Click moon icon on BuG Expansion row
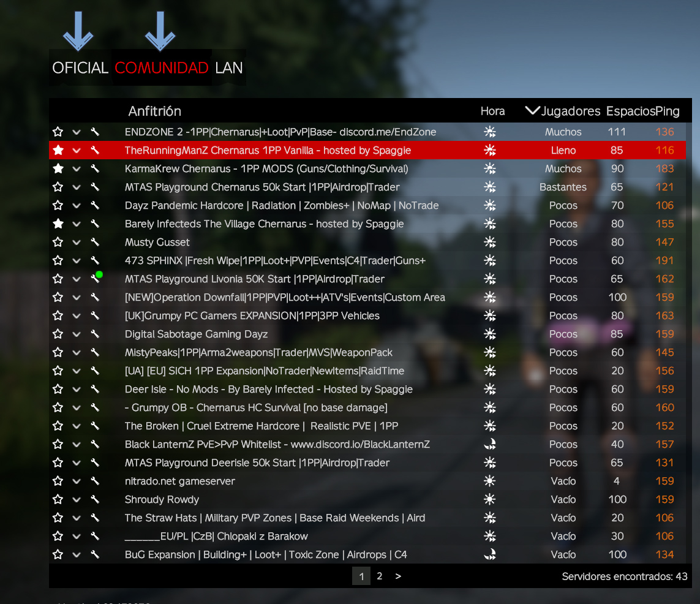Screen dimensions: 700x604 [x=490, y=554]
